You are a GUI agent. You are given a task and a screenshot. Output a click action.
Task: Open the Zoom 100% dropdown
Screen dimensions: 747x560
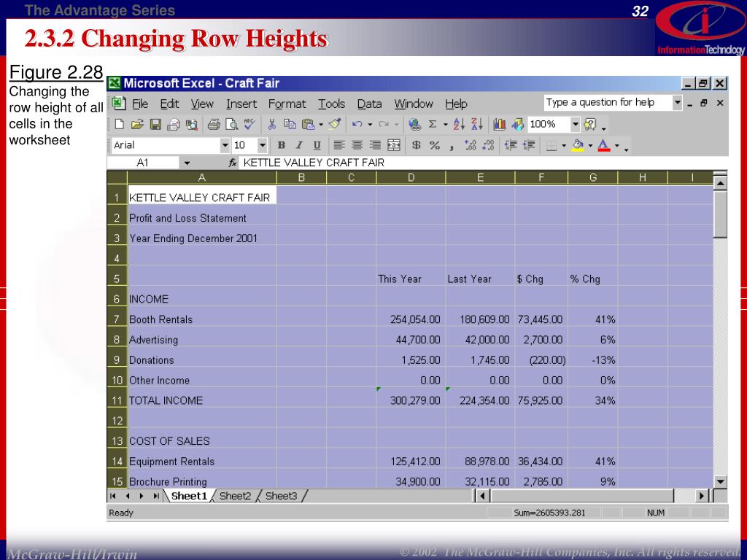[576, 125]
